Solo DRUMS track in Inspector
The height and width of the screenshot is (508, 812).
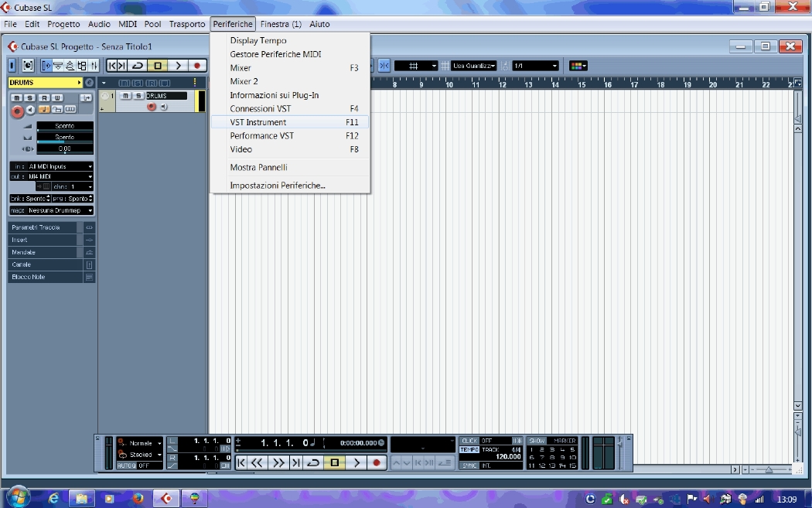pos(29,98)
